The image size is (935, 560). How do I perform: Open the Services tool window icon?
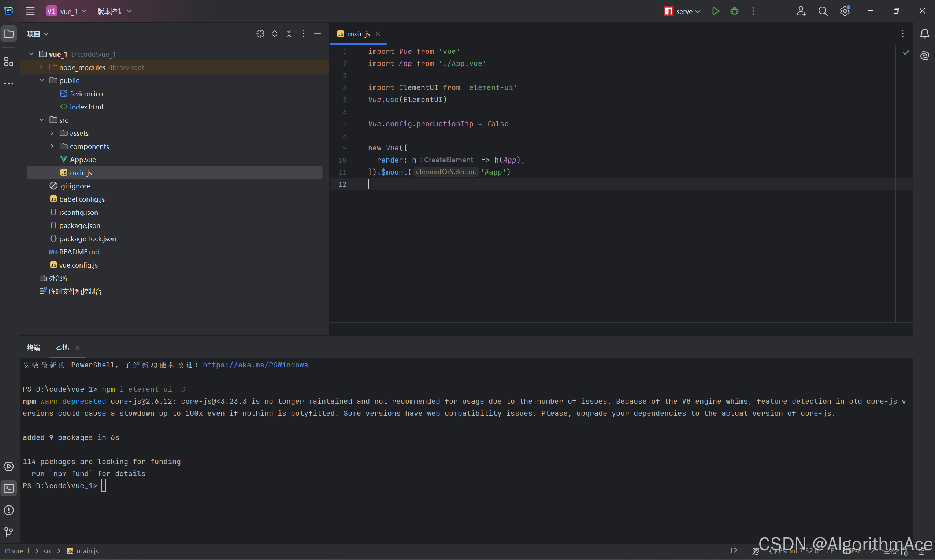[x=9, y=466]
